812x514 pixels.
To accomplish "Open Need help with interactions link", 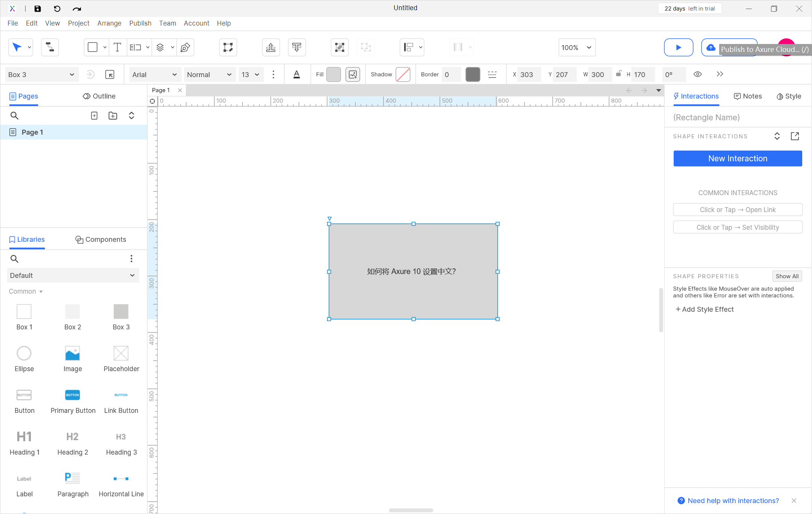I will coord(733,501).
